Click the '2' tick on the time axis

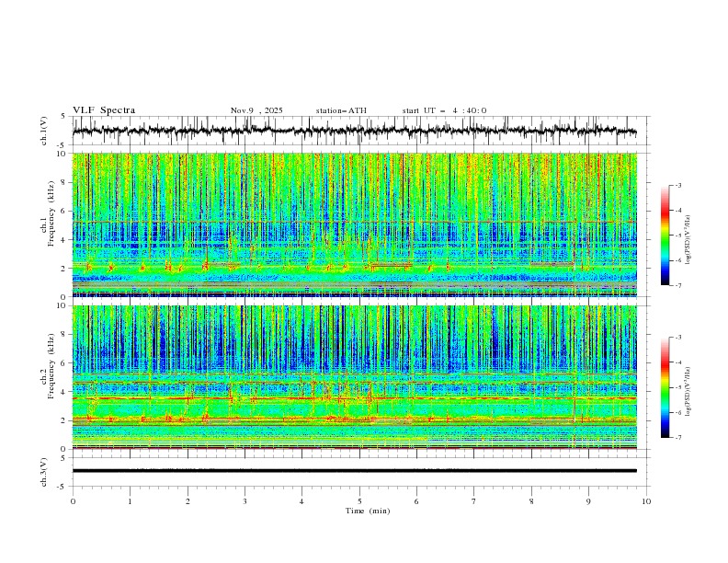[188, 501]
